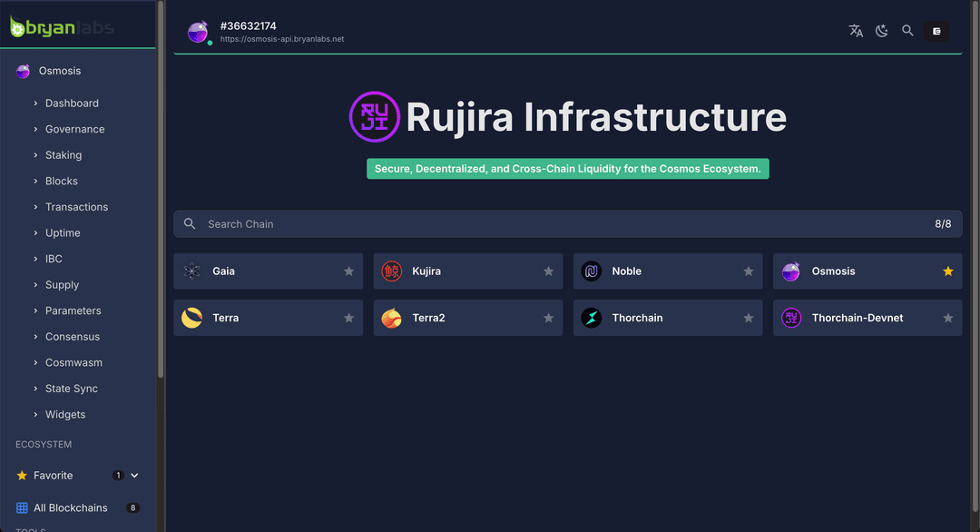980x532 pixels.
Task: Click the page vertical scrollbar
Action: [976, 256]
